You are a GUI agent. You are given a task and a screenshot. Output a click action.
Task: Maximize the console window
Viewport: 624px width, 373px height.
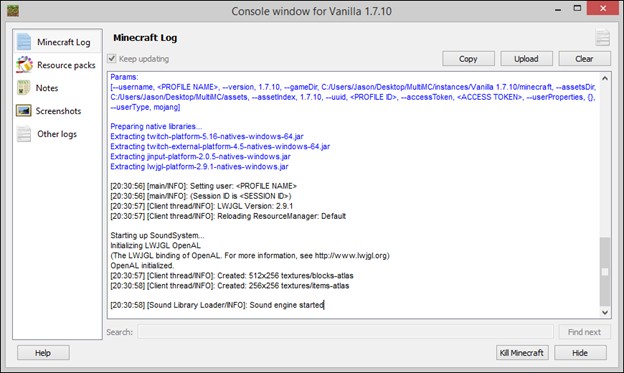point(577,9)
